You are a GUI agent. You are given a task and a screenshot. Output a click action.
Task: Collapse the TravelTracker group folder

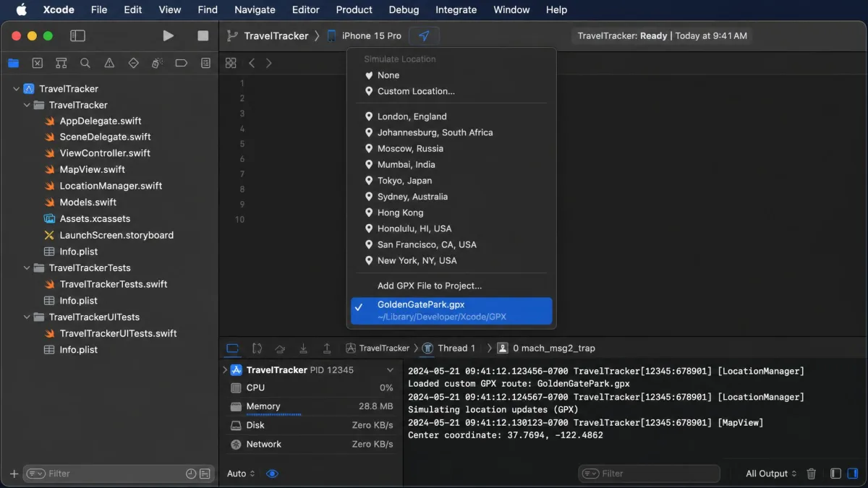click(x=27, y=105)
